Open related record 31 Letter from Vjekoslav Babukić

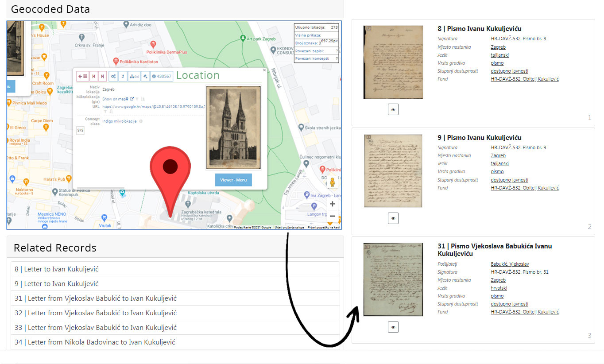175,298
